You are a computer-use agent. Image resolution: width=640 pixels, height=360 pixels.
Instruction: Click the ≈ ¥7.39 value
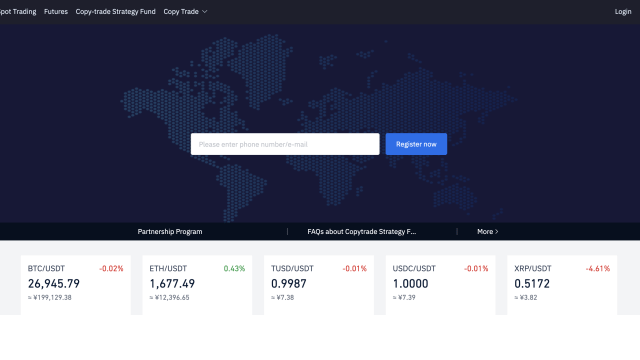(404, 298)
